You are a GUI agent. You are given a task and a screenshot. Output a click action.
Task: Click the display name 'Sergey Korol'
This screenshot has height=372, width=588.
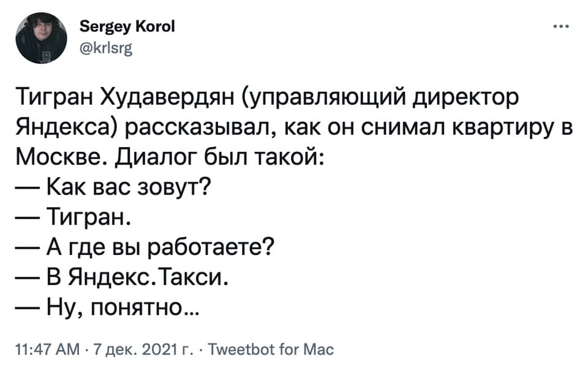pyautogui.click(x=127, y=26)
